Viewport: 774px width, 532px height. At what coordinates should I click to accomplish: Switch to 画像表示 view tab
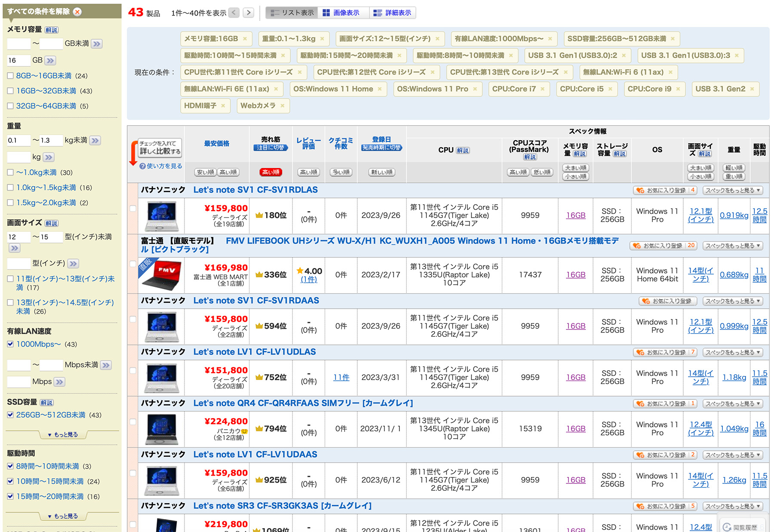[x=341, y=13]
